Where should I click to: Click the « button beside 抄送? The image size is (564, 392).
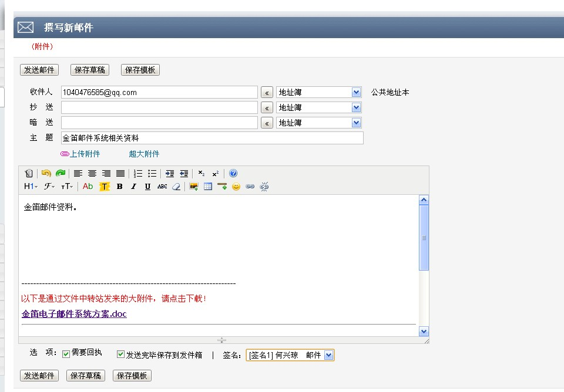[x=267, y=108]
